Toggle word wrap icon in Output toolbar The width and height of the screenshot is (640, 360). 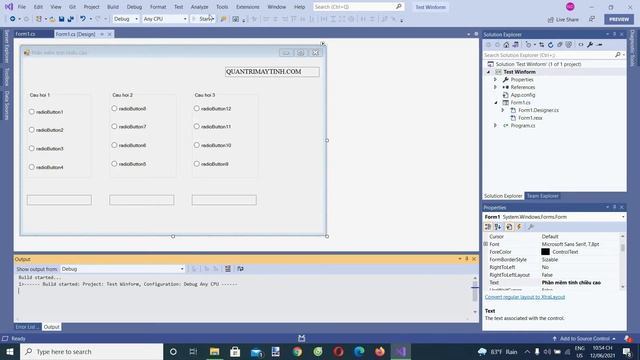pos(240,269)
